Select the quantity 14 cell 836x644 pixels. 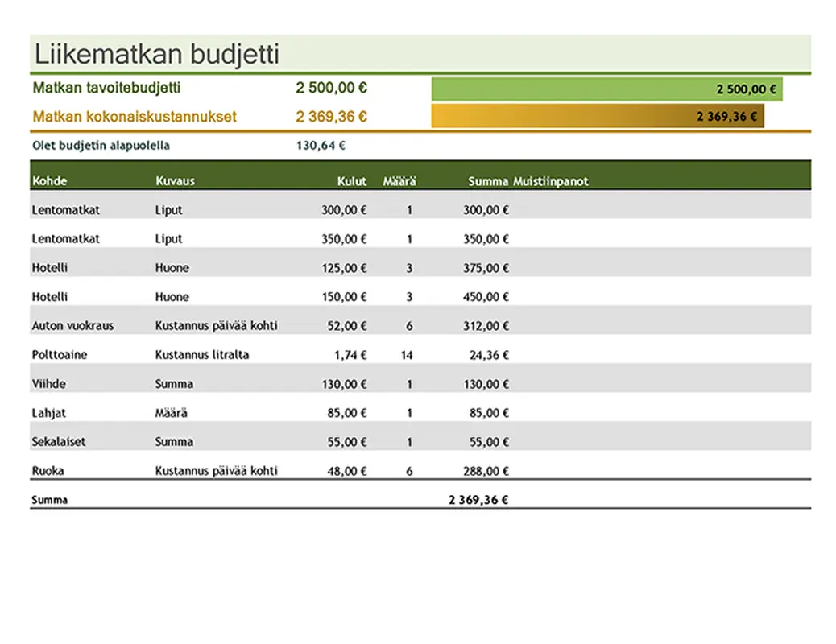pyautogui.click(x=407, y=355)
